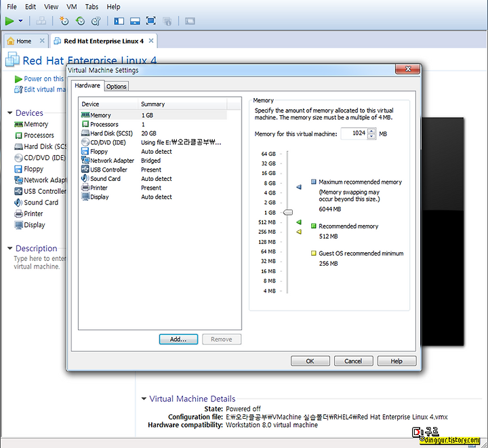The image size is (488, 448).
Task: Select Memory row in device list
Action: 154,115
